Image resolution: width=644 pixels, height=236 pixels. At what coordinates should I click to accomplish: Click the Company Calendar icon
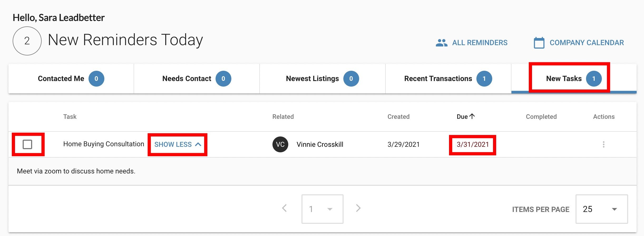coord(539,43)
